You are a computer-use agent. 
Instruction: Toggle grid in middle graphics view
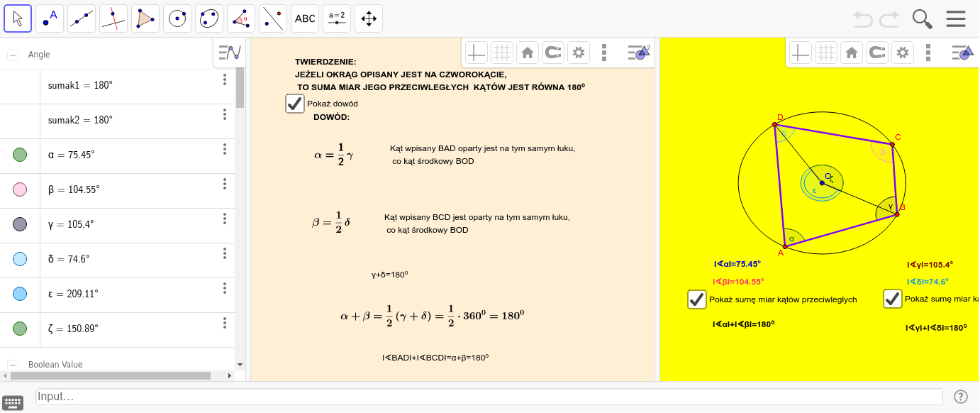point(501,53)
